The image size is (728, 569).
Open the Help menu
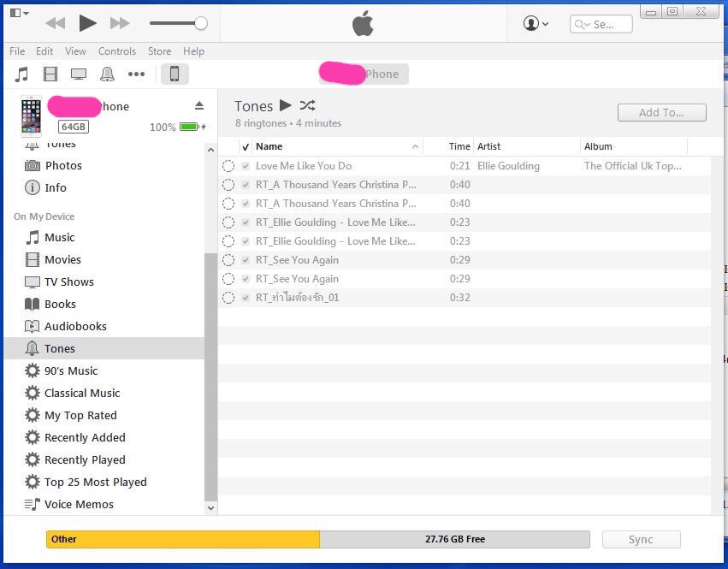pos(193,51)
